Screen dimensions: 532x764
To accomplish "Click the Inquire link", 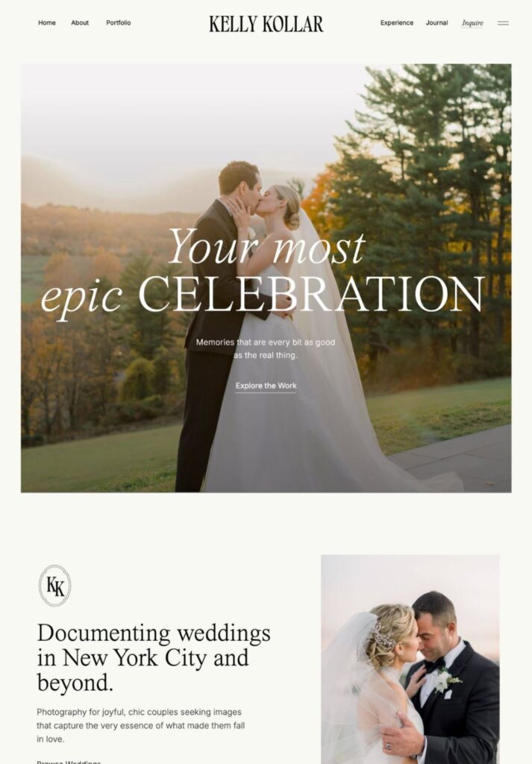I will (x=472, y=23).
